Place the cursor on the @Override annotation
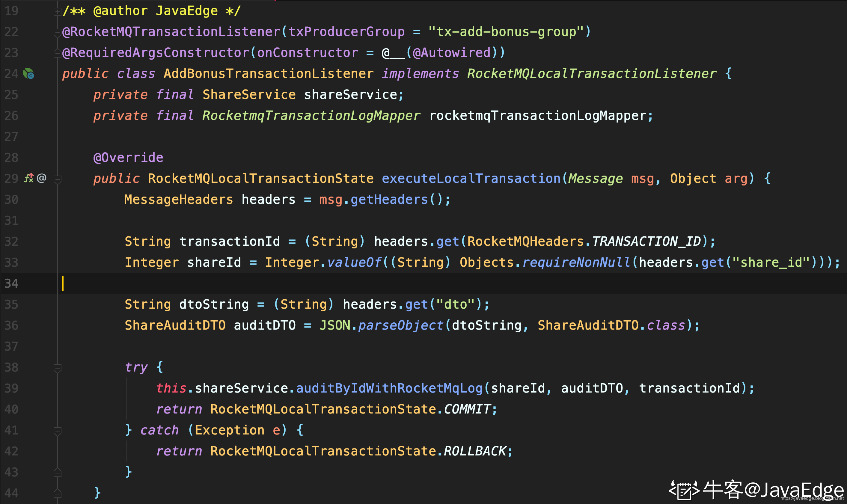847x504 pixels. 128,158
